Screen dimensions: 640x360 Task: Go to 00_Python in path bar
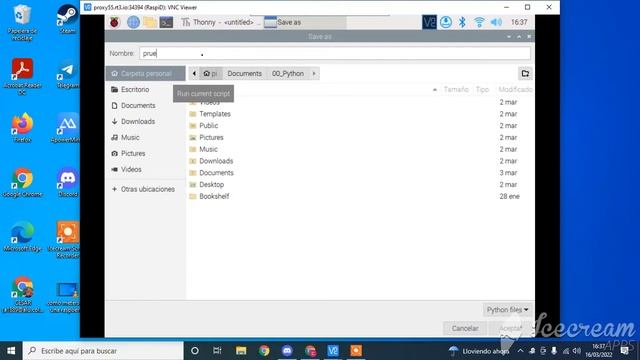pyautogui.click(x=288, y=73)
